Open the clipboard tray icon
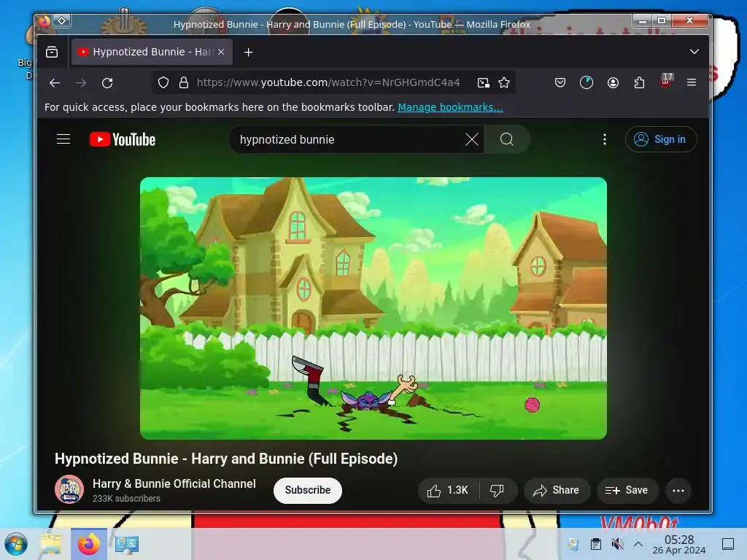Viewport: 747px width, 560px height. coord(595,544)
